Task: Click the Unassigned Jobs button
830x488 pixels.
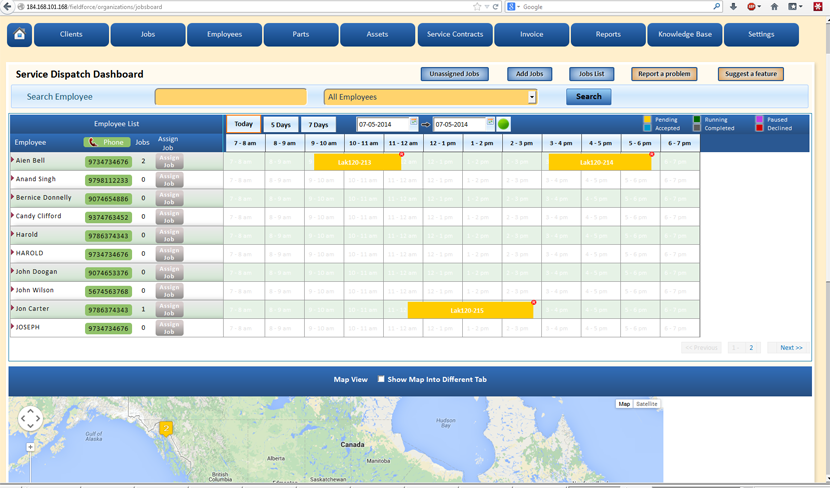Action: (x=454, y=74)
